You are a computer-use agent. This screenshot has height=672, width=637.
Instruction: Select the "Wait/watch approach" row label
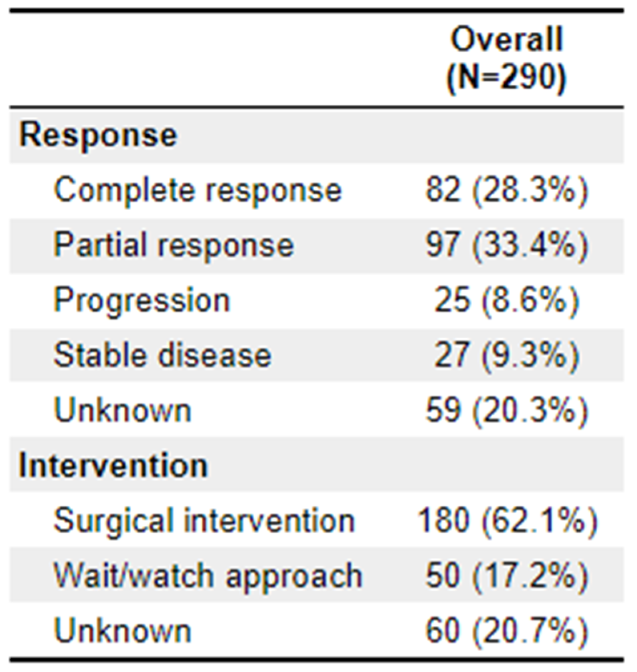click(208, 576)
